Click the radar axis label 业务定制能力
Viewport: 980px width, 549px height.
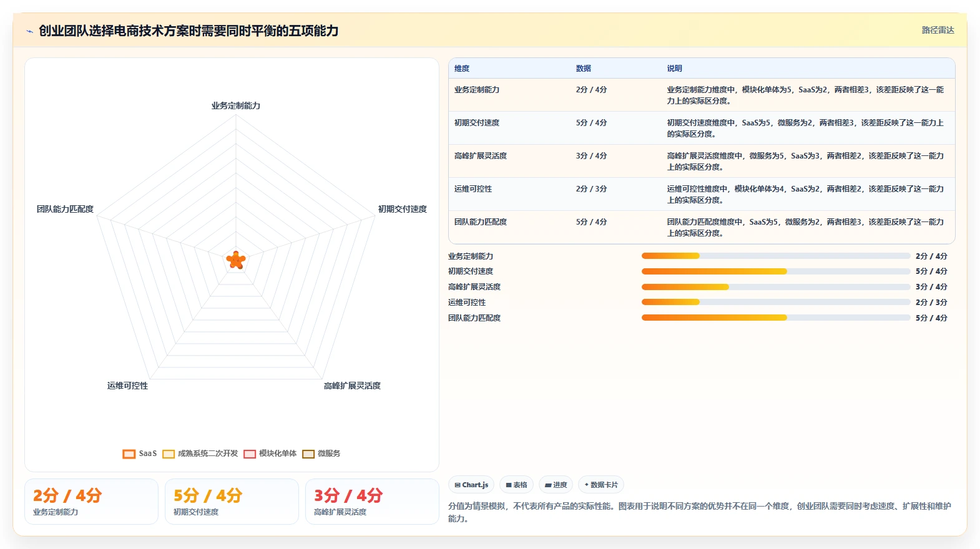tap(236, 106)
